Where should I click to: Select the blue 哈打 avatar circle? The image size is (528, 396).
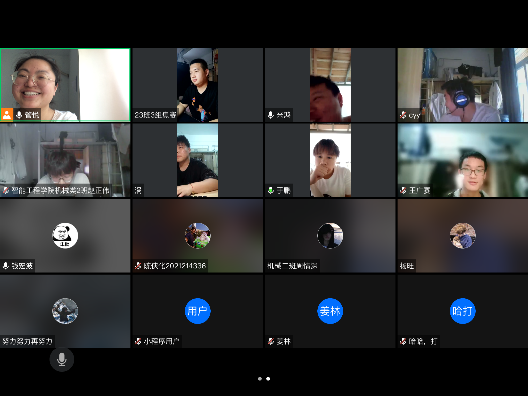(x=463, y=311)
